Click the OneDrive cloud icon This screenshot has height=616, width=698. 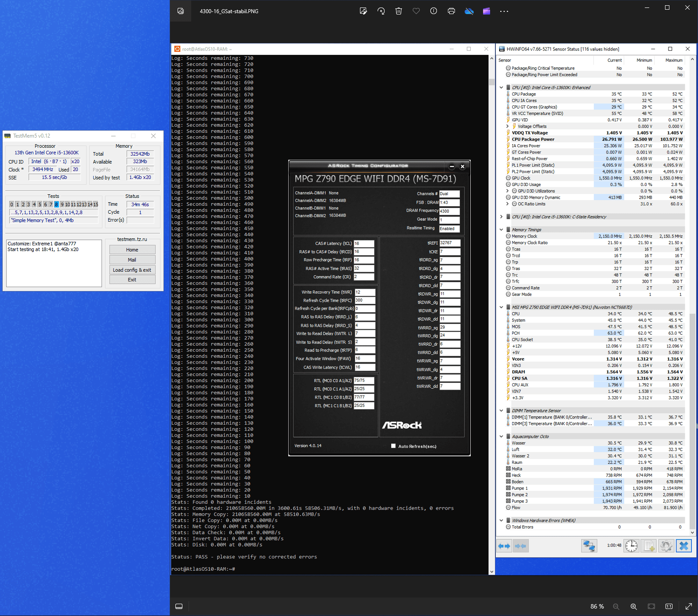pyautogui.click(x=469, y=11)
